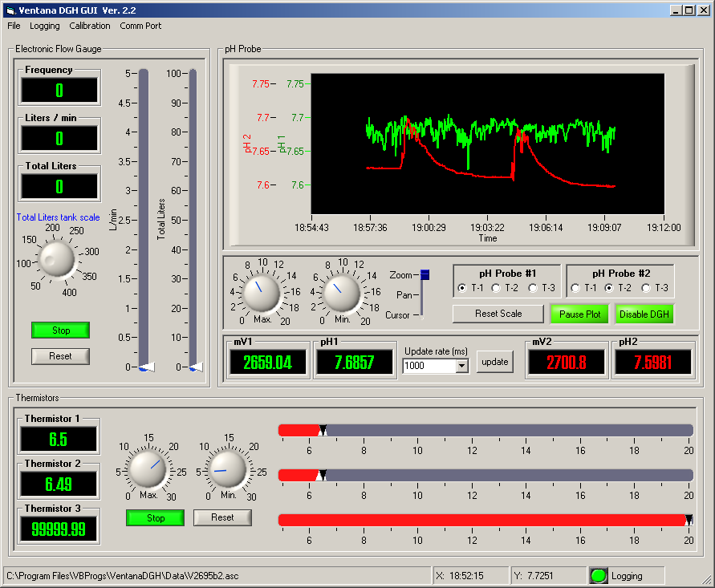Click the Cursor label of the mode slider
Image resolution: width=715 pixels, height=588 pixels.
[398, 315]
